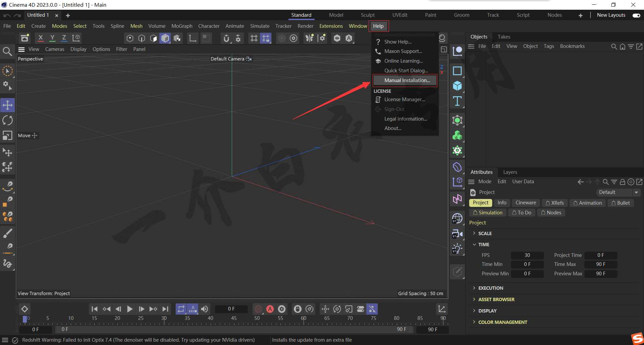Add a Cube primitive object

(x=457, y=86)
